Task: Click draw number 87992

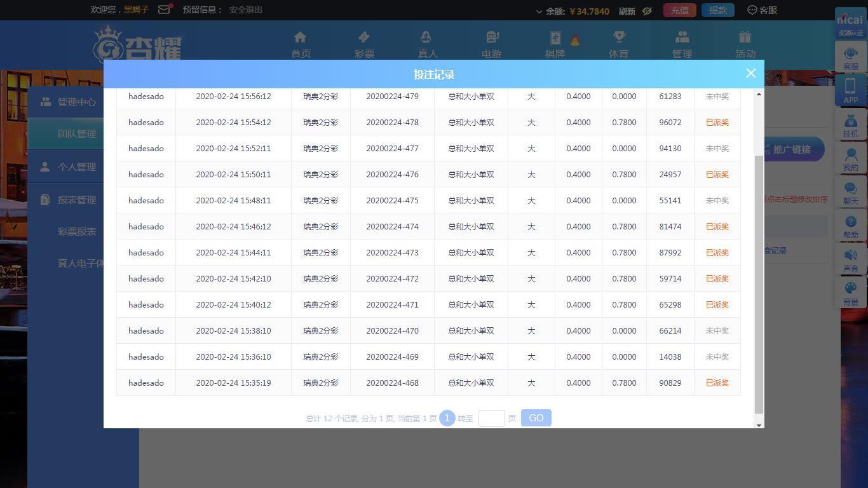Action: (x=670, y=253)
